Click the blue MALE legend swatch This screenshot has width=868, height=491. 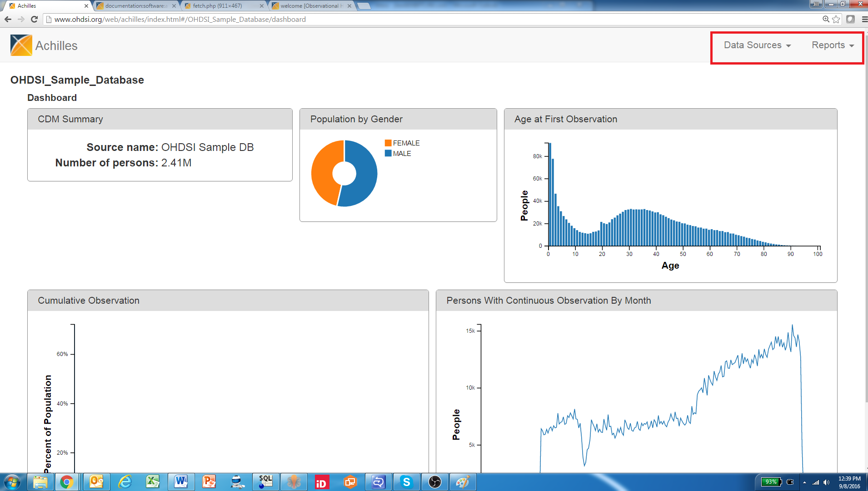pyautogui.click(x=388, y=153)
